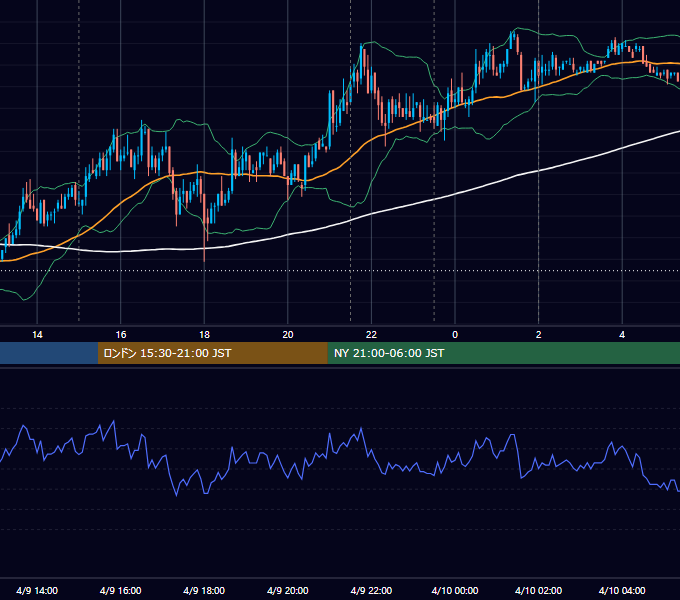Click the NY 21:00-06:00 JST session band
The width and height of the screenshot is (680, 600).
pyautogui.click(x=503, y=353)
